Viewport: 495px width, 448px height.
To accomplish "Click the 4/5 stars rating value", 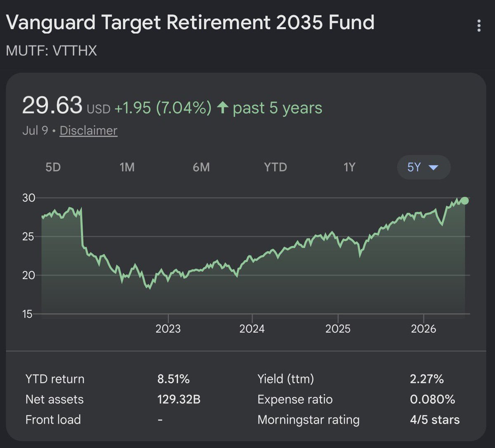I will pos(435,420).
